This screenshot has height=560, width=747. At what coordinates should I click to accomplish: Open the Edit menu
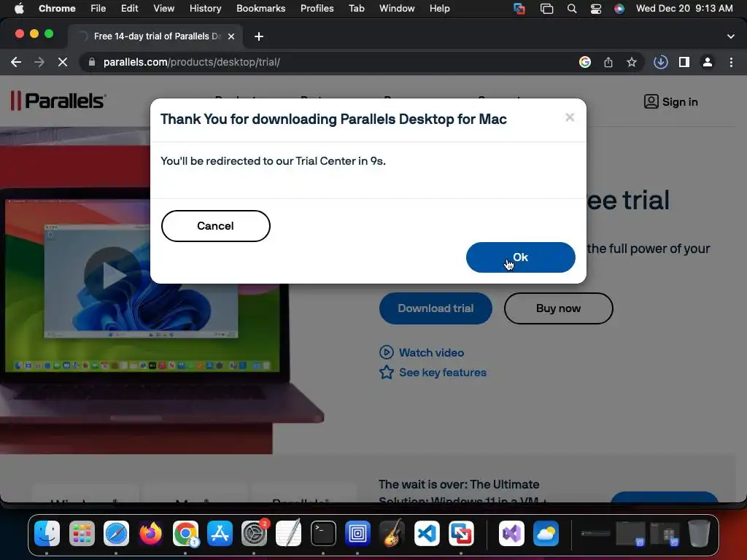(129, 9)
